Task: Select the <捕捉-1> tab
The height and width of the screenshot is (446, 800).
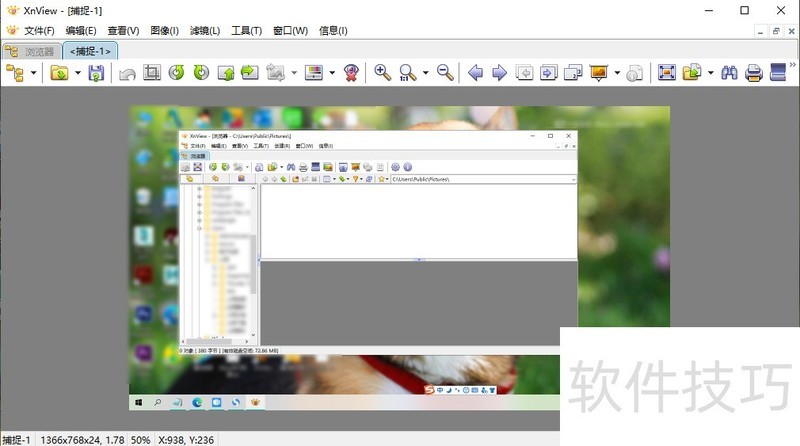Action: click(x=90, y=51)
